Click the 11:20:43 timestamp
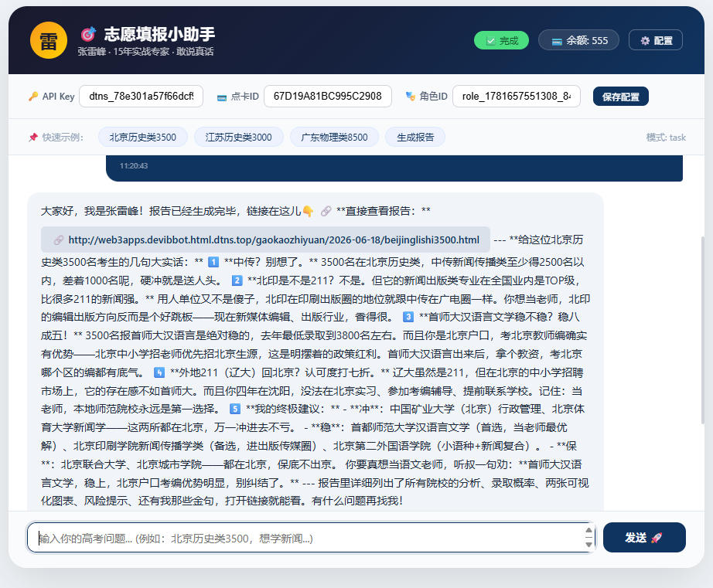 click(x=133, y=166)
